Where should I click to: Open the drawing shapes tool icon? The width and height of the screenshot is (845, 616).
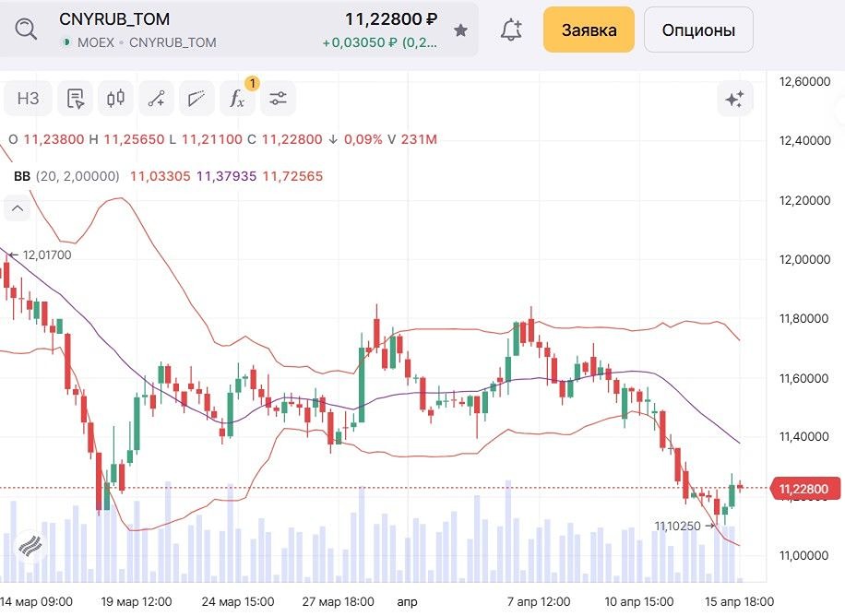196,99
